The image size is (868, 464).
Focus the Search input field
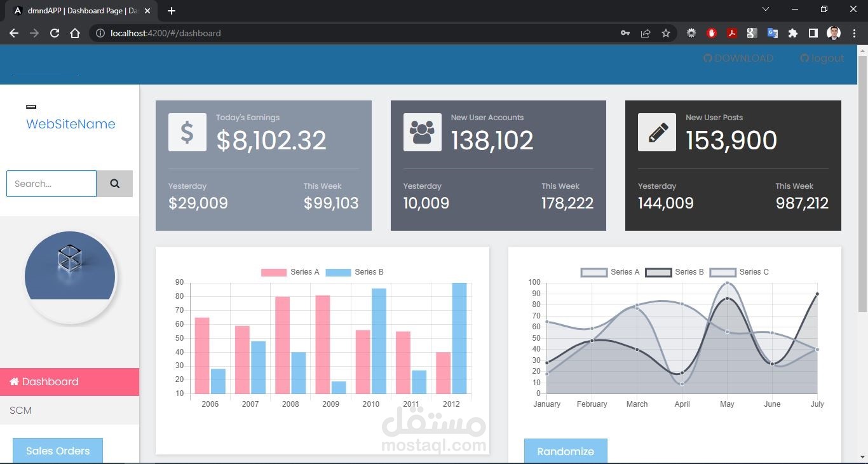pyautogui.click(x=51, y=184)
